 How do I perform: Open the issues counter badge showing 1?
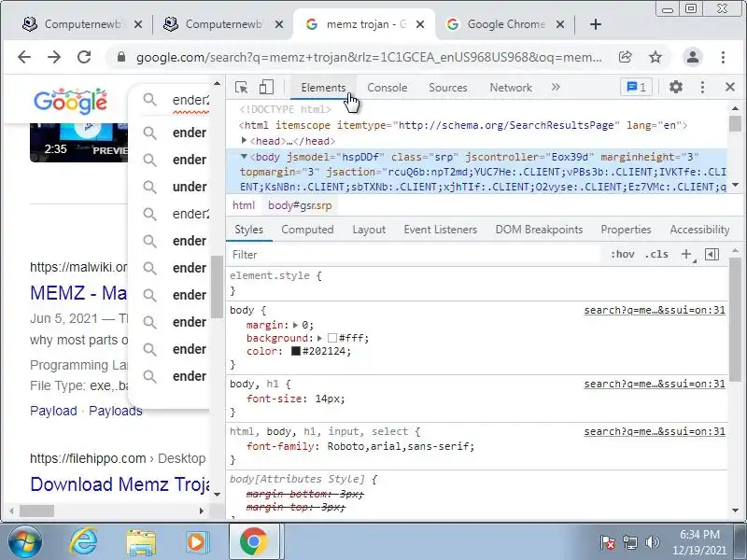636,87
